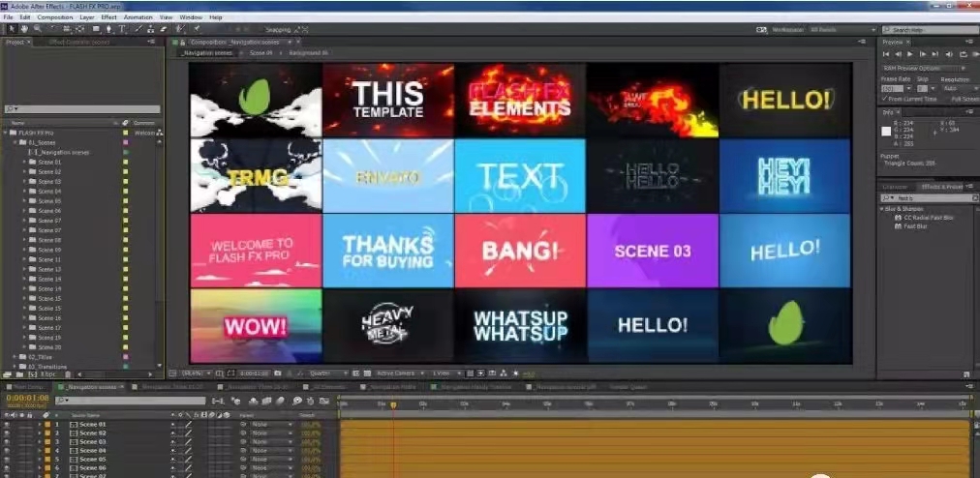
Task: Click the Scene 03 purple thumbnail
Action: [x=653, y=251]
